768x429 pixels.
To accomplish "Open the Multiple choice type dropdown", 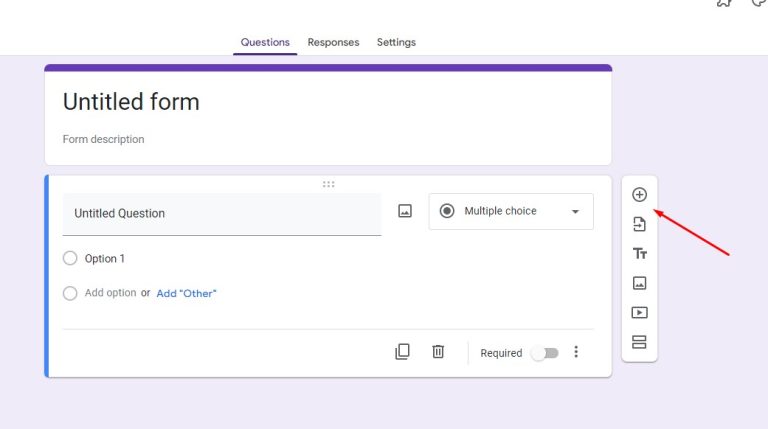I will 510,211.
